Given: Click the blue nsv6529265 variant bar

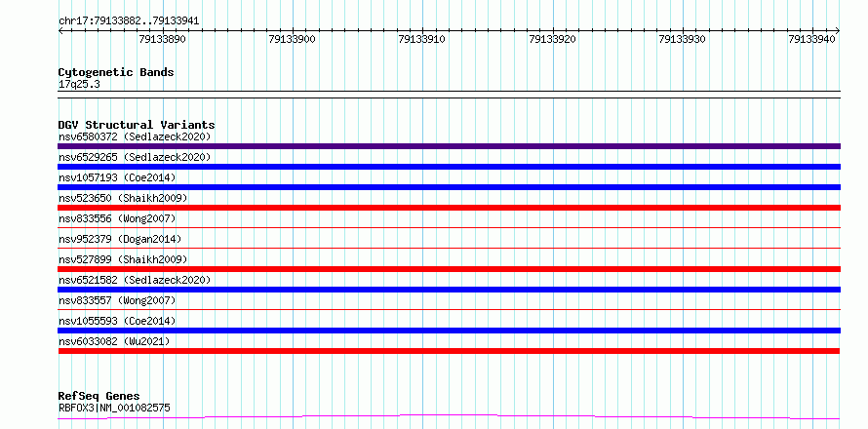Looking at the screenshot, I should click(x=449, y=167).
